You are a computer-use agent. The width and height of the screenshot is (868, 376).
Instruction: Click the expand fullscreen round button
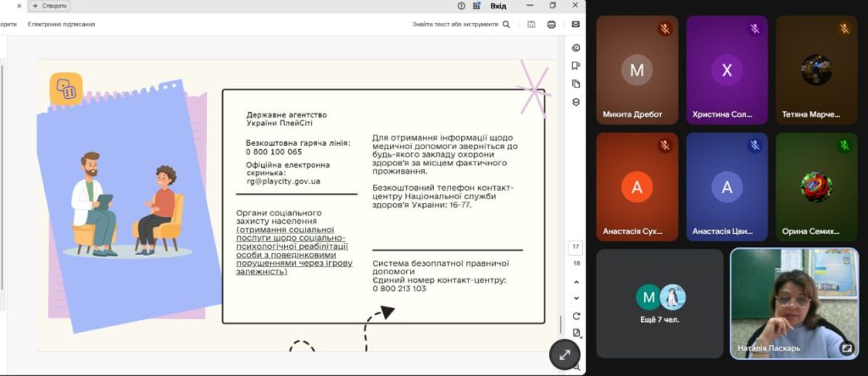[565, 355]
